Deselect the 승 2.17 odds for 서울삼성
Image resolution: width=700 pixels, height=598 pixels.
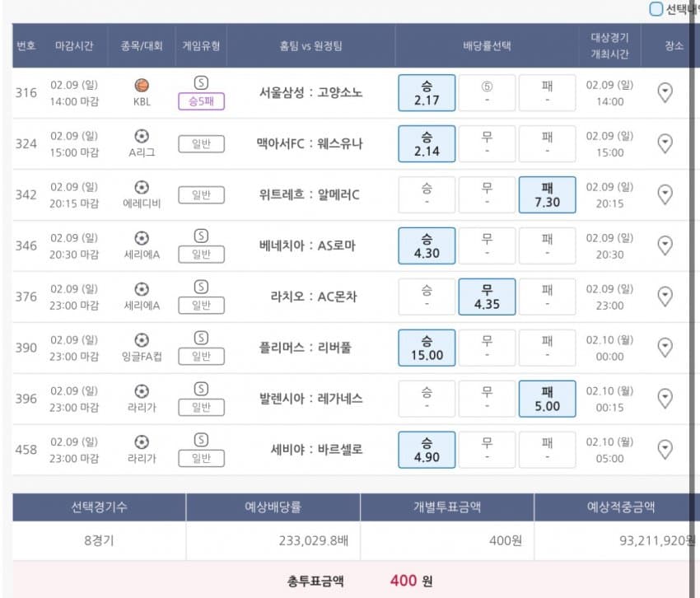(427, 92)
